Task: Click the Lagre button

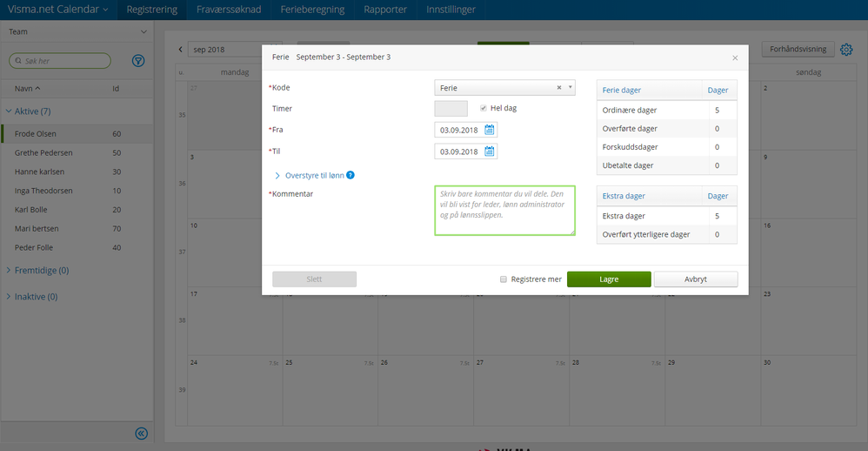Action: 609,279
